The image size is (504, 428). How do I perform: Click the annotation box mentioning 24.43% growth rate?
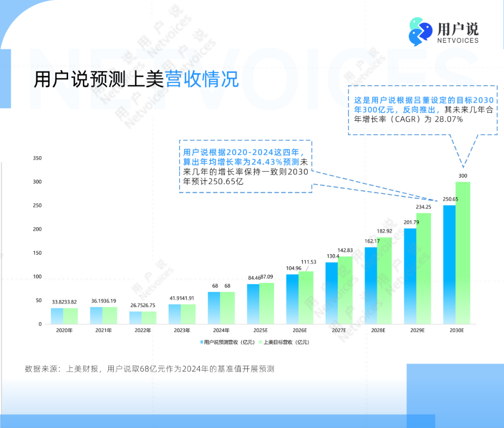(x=245, y=166)
